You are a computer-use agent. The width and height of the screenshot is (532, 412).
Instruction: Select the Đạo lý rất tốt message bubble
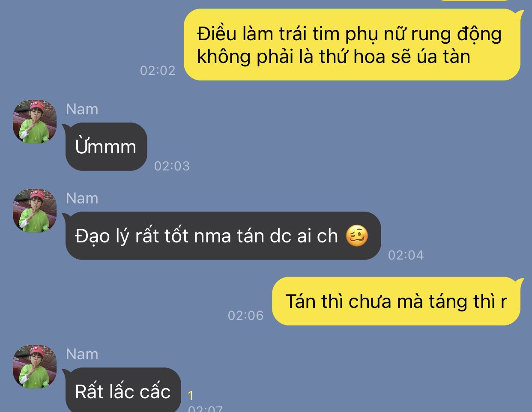[x=222, y=236]
